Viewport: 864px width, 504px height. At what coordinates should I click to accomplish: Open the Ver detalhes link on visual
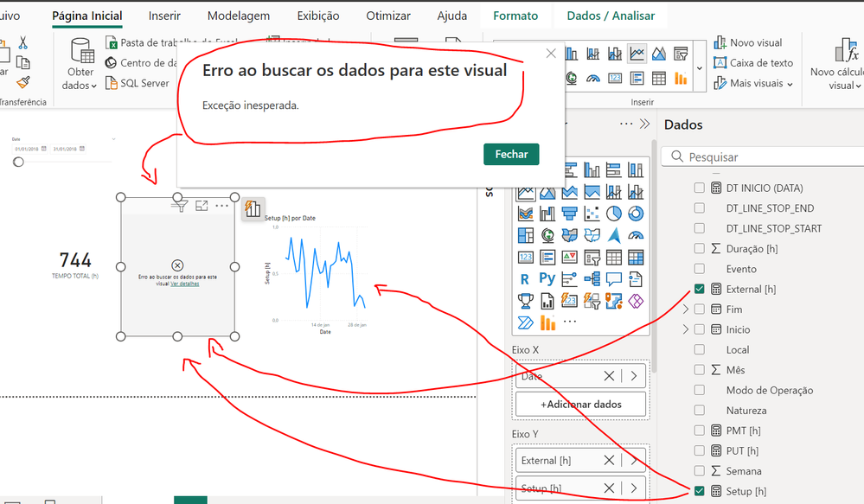point(184,284)
